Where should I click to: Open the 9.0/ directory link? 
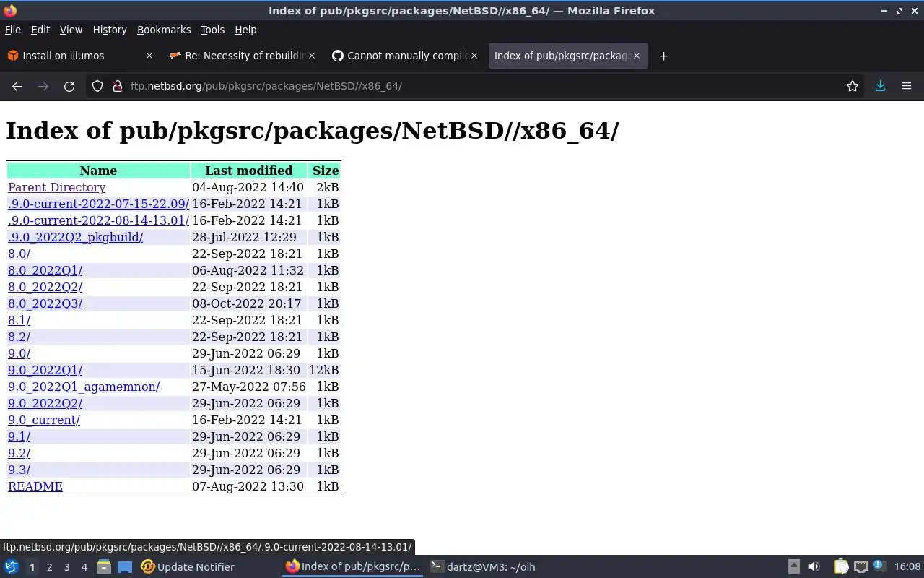[19, 353]
